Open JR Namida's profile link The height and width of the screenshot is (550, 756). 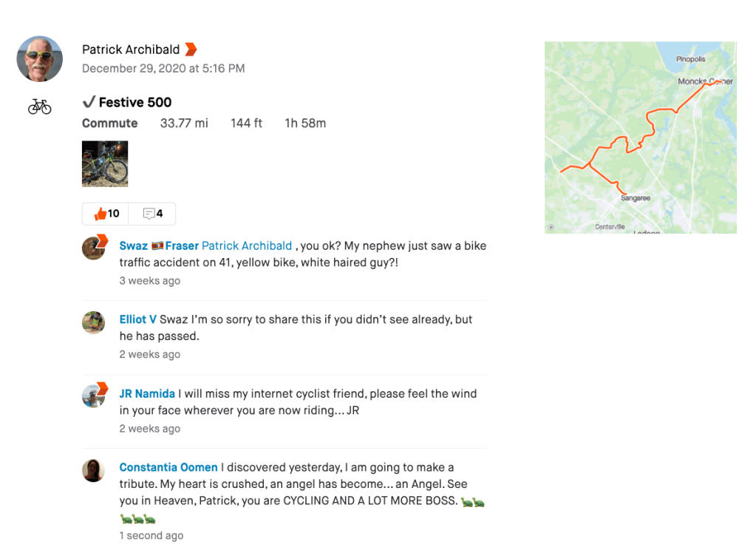point(147,393)
